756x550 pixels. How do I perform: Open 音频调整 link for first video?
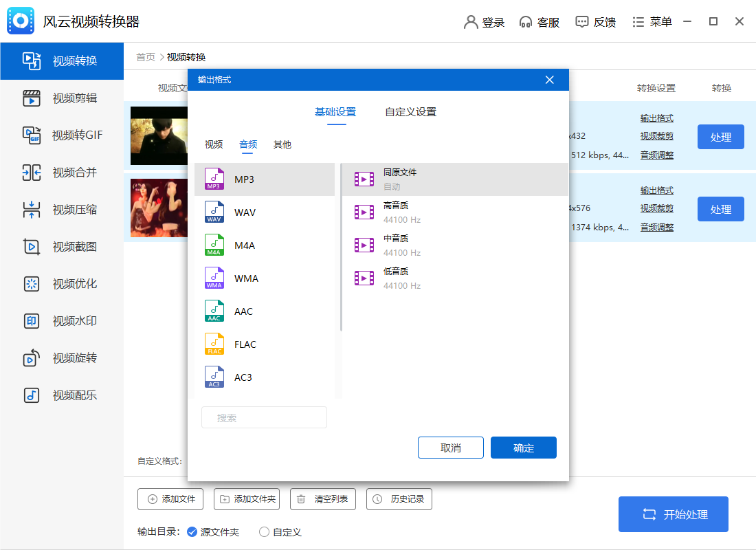(658, 154)
